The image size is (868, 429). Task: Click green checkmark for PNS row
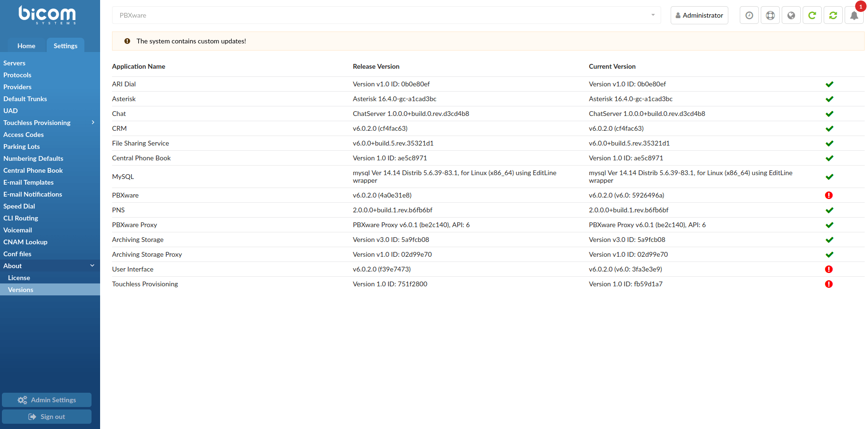click(x=829, y=210)
